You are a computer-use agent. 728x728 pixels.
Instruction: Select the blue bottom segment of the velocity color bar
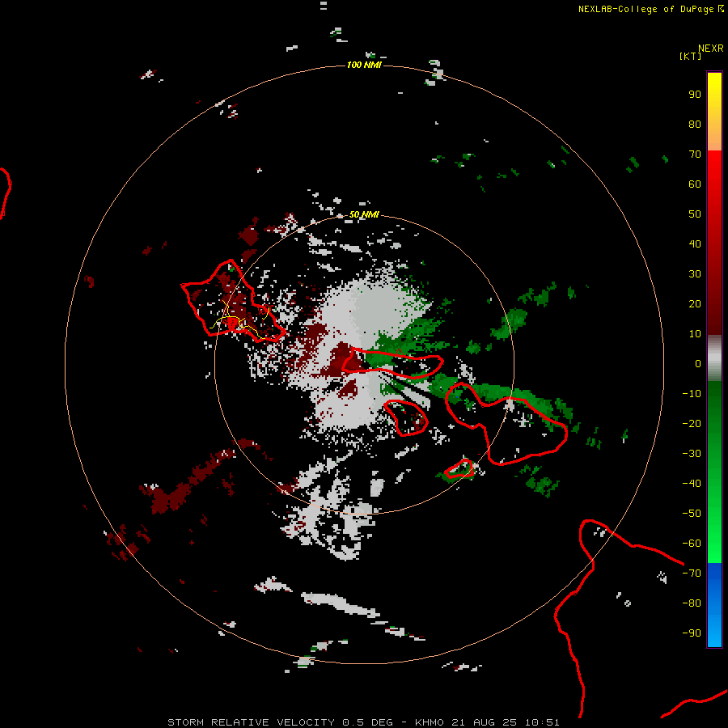click(x=714, y=605)
